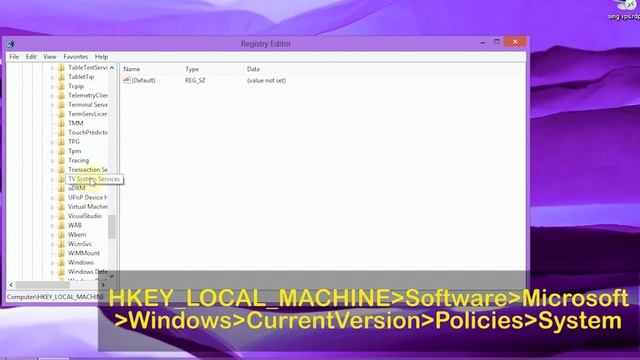Select the TouchPrediction key label
The height and width of the screenshot is (360, 640).
(87, 132)
